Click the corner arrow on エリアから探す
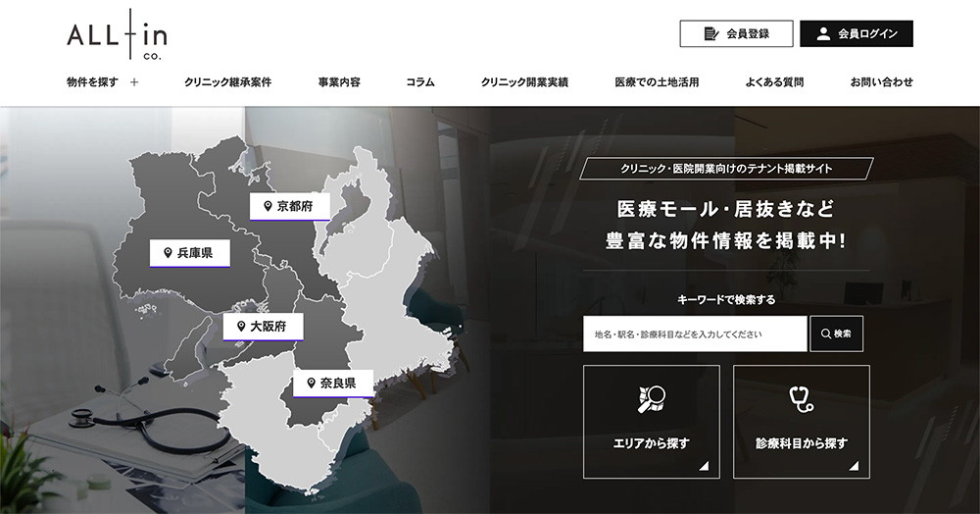 coord(705,465)
